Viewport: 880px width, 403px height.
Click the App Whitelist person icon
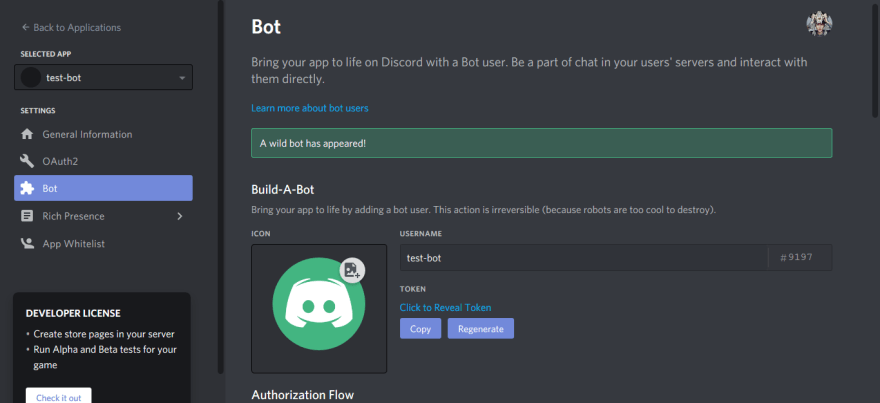[x=26, y=244]
